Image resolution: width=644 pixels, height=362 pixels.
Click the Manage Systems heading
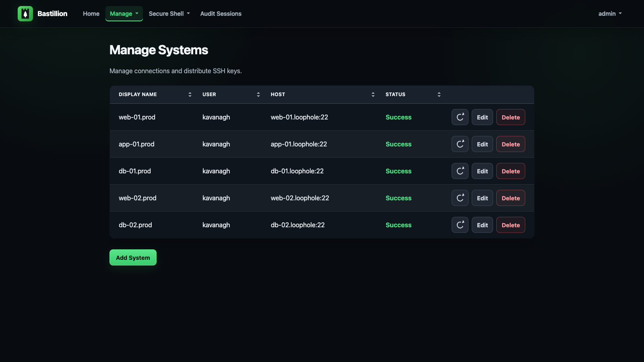pyautogui.click(x=159, y=50)
